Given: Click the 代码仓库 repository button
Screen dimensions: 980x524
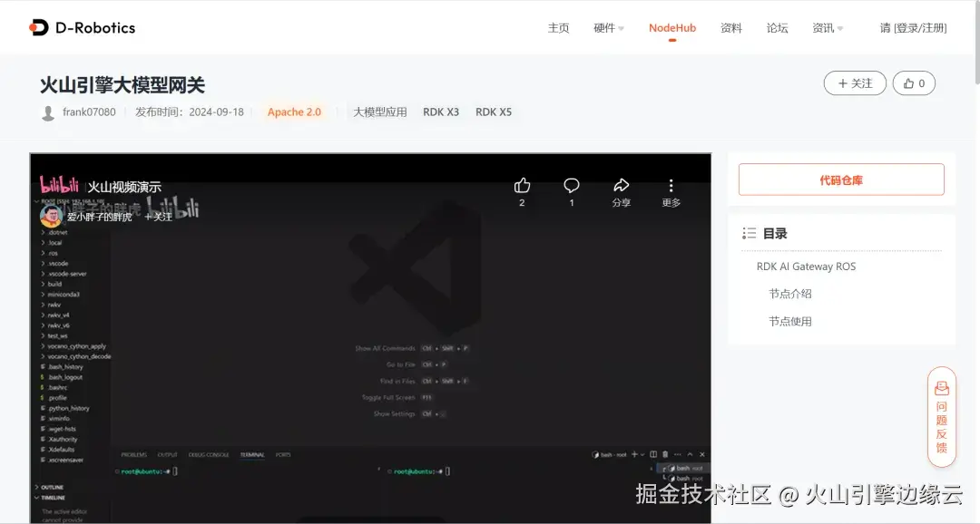Looking at the screenshot, I should coord(841,179).
